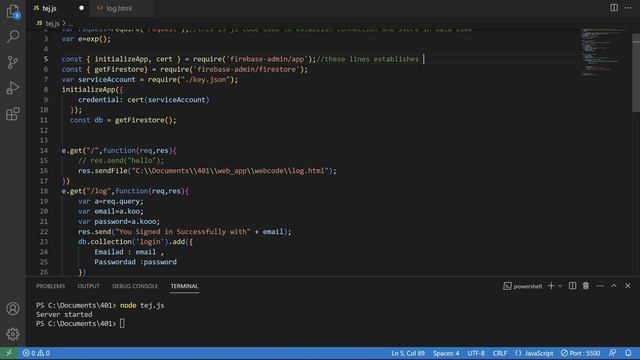Open the Accounts menu icon
The width and height of the screenshot is (640, 360).
13,309
